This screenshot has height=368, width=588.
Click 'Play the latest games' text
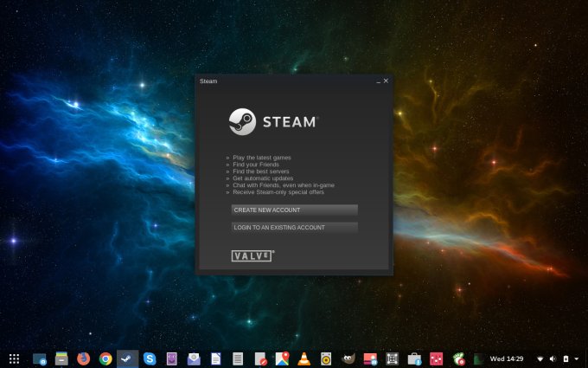tap(262, 158)
